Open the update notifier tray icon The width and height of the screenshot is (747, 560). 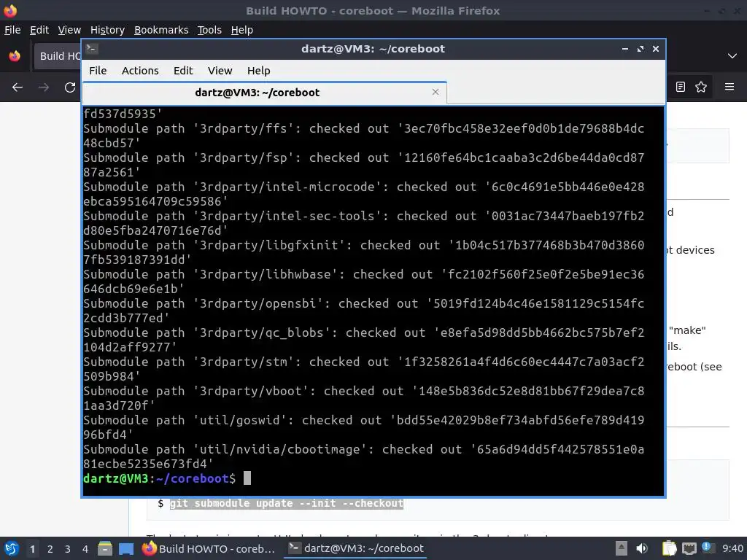point(706,548)
